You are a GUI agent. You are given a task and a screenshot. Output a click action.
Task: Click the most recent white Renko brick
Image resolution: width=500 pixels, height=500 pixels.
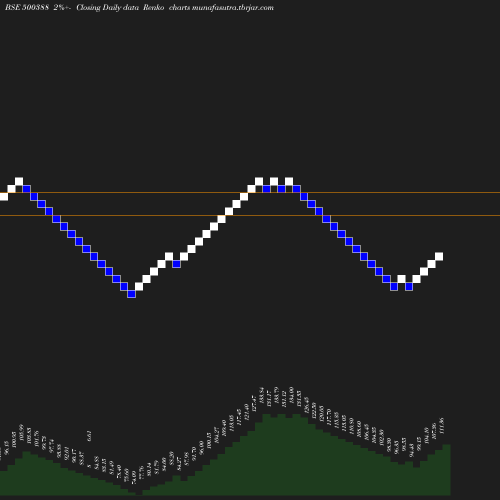(x=439, y=256)
